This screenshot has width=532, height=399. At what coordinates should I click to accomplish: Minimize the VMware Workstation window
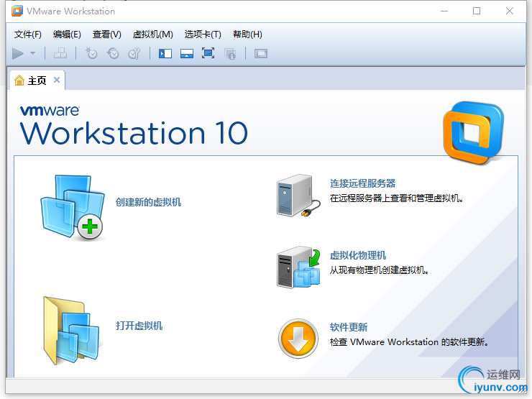(x=444, y=12)
